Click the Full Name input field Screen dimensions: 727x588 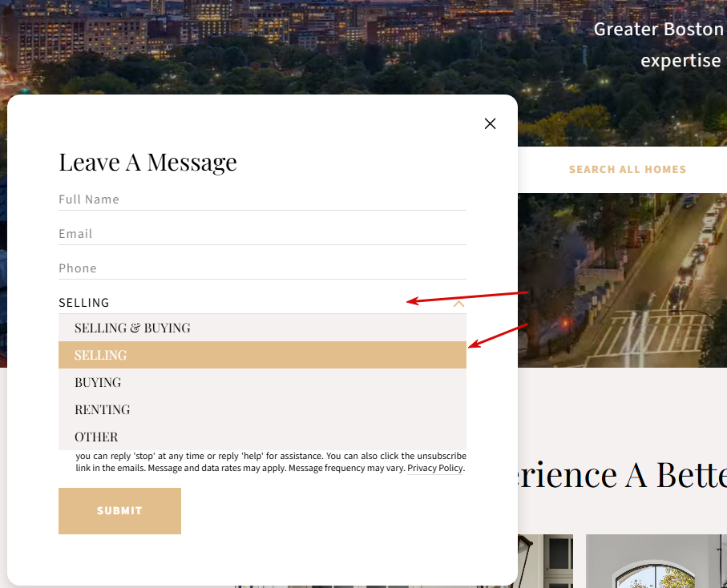point(262,199)
